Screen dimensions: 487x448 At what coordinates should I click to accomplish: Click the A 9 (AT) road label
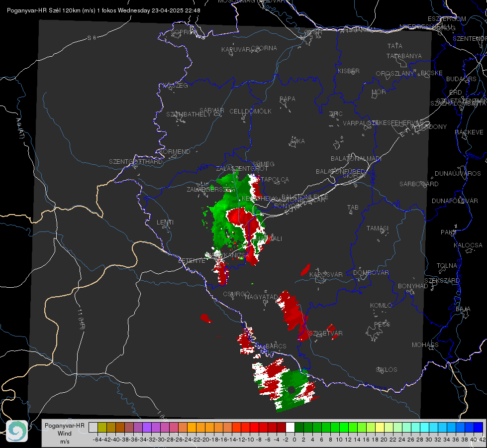pyautogui.click(x=19, y=128)
